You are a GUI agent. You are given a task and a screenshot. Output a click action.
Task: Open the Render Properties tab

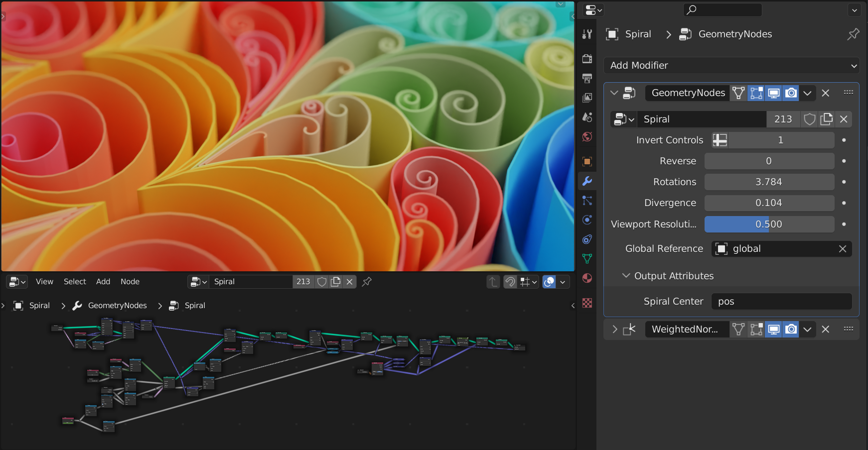[587, 58]
